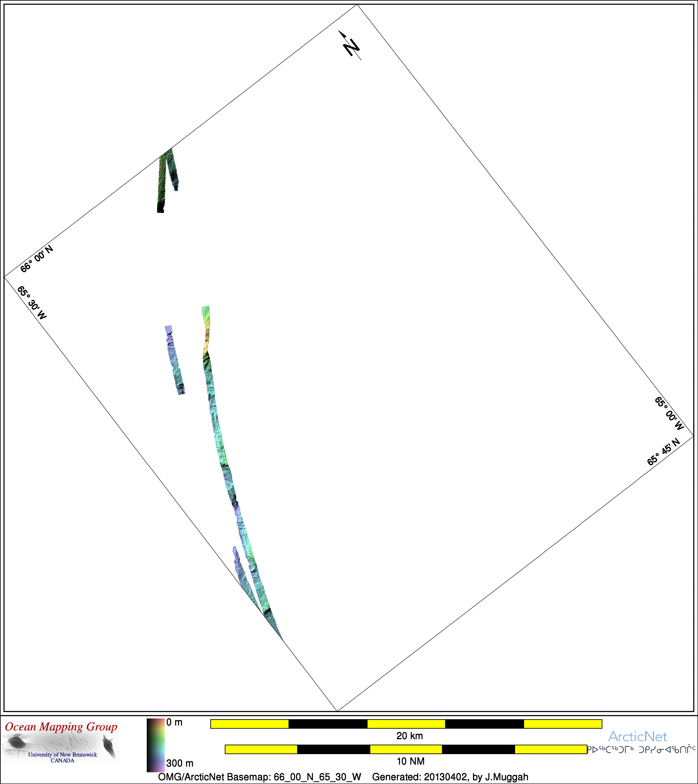Click the depth color scale bar
698x784 pixels.
155,745
